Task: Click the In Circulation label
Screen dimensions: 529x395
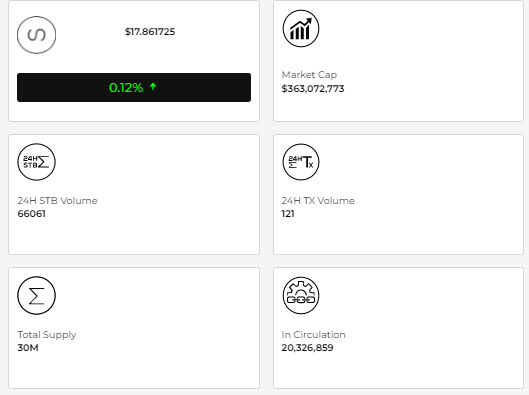Action: (x=313, y=335)
